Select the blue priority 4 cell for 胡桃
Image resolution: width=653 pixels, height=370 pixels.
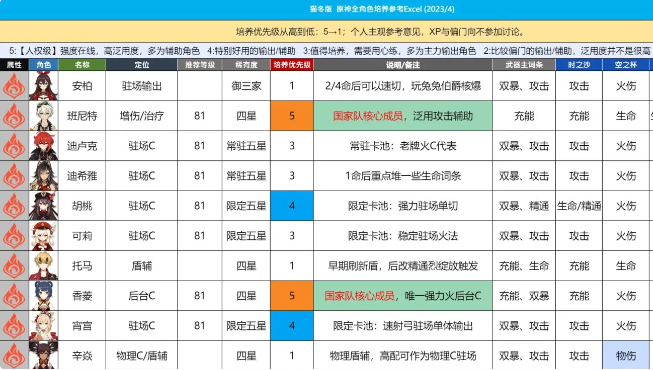(292, 206)
